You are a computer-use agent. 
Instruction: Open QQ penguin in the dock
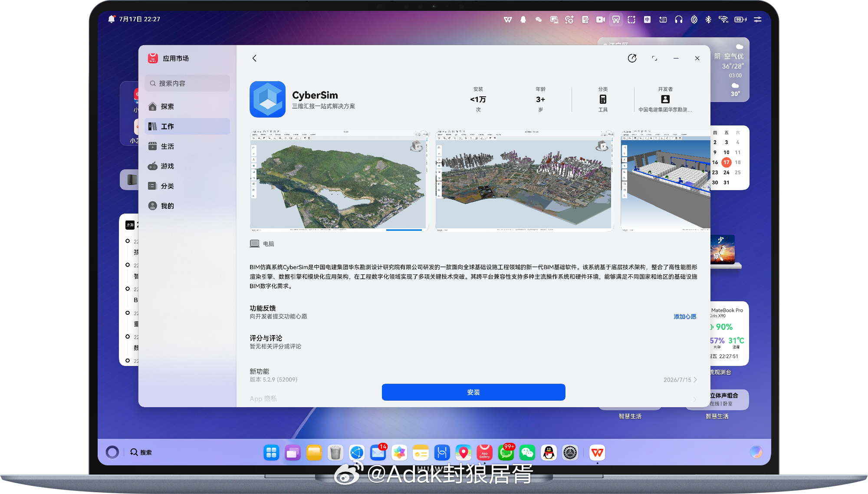(x=549, y=453)
